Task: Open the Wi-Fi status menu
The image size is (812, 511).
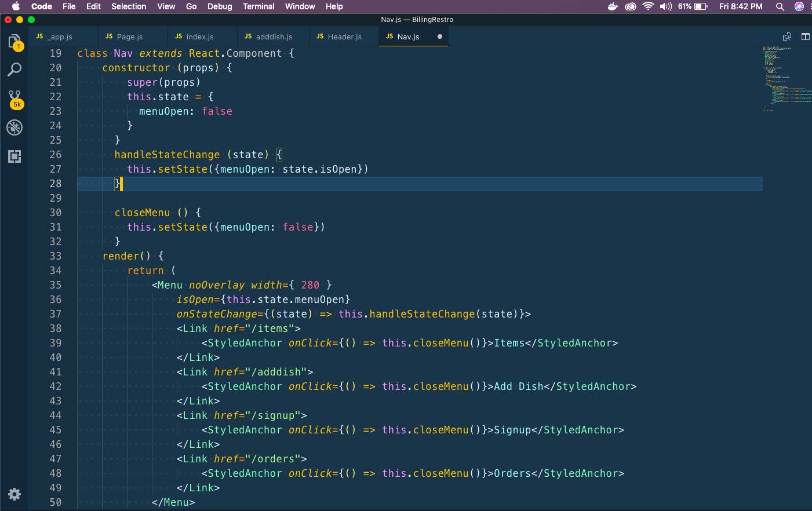Action: point(648,6)
